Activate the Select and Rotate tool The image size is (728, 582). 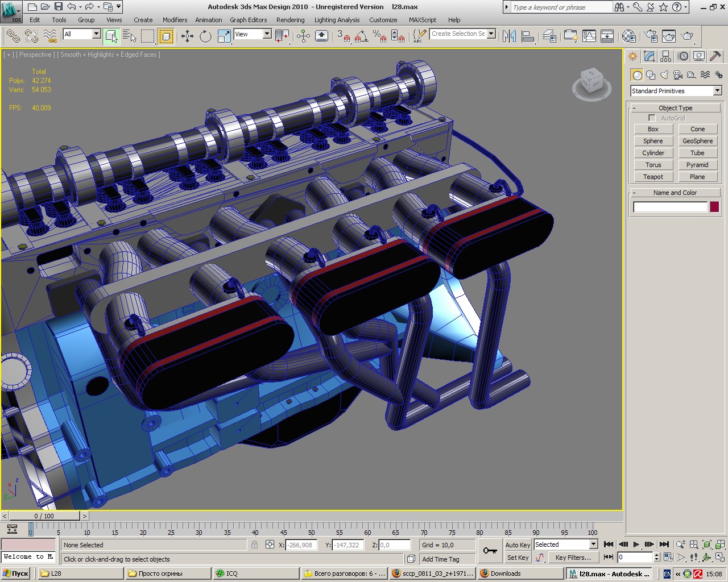pyautogui.click(x=205, y=36)
